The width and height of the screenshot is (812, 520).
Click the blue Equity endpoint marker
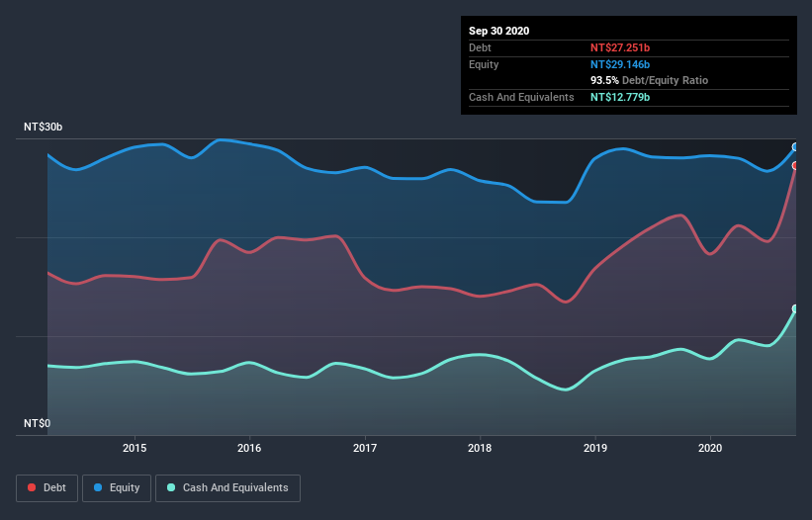[795, 147]
